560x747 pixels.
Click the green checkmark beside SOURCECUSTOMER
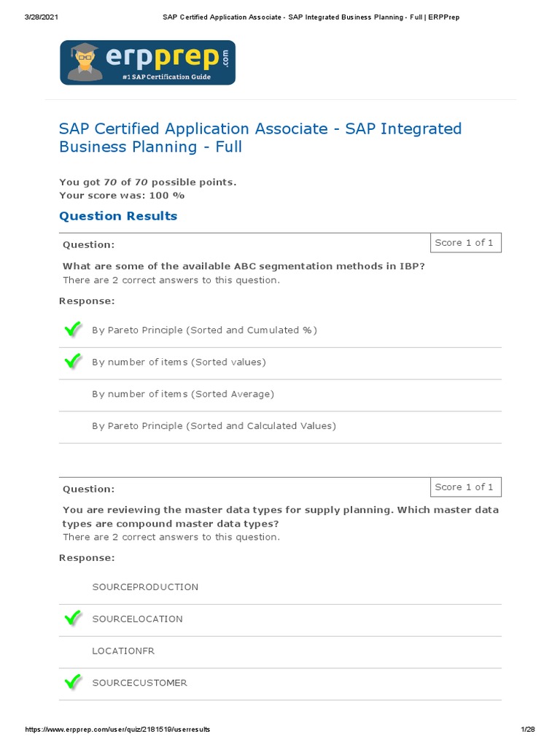(x=73, y=683)
